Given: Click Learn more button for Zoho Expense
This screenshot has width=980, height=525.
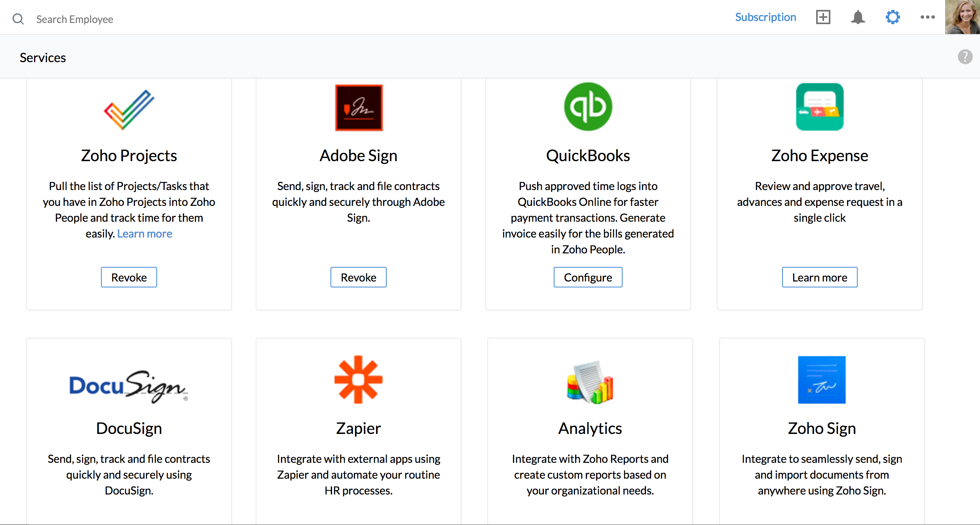Looking at the screenshot, I should tap(820, 277).
